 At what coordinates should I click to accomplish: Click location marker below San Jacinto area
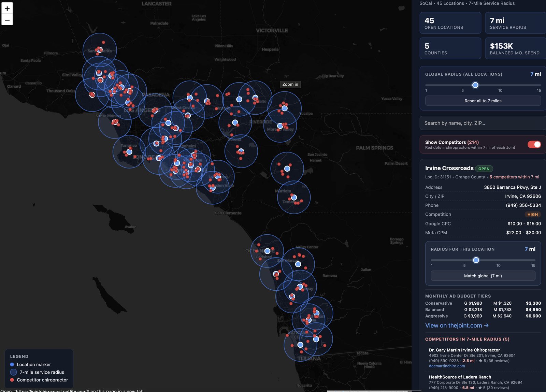click(287, 169)
